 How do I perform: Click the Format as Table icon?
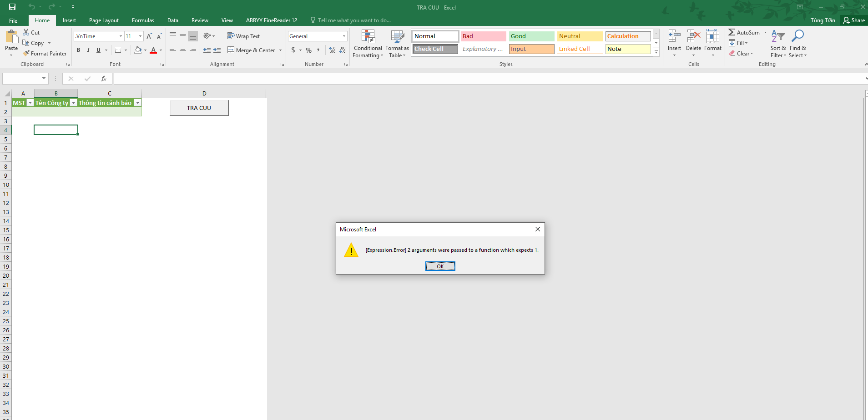pos(397,37)
